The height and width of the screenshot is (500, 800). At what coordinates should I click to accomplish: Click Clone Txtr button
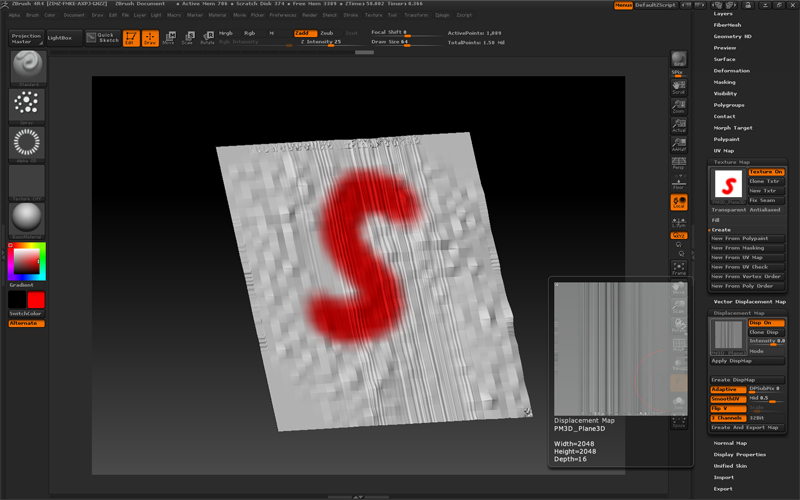766,182
